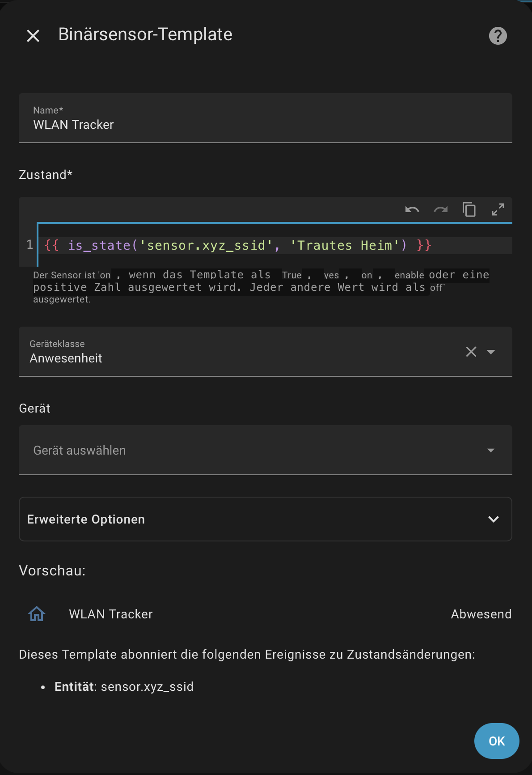Click line number 1 in editor gutter

click(x=30, y=245)
